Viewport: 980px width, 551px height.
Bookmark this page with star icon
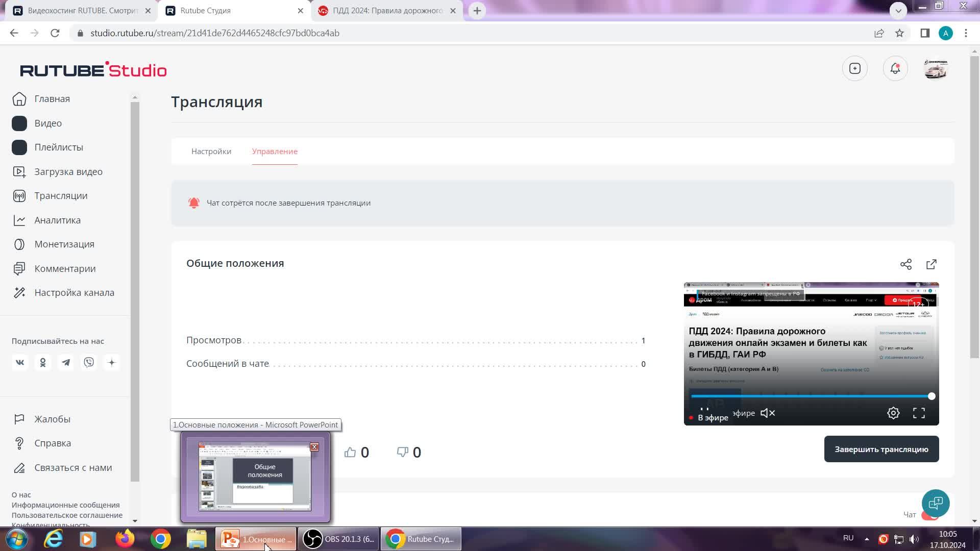[899, 33]
